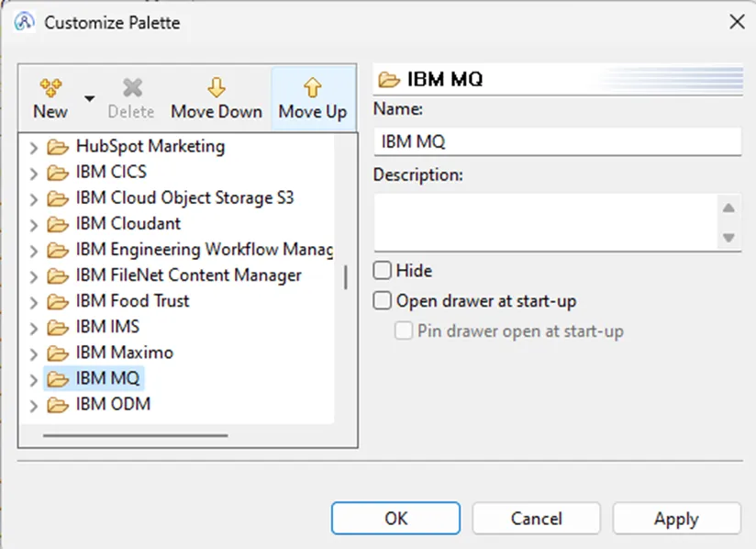
Task: Expand the IBM Maximo drawer
Action: coord(33,354)
